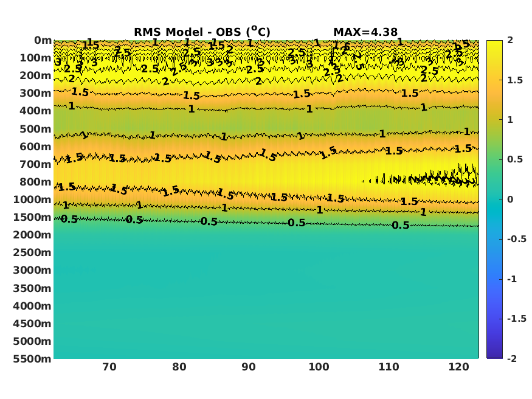Screen dimensions: 532x399
Task: Select the "700m" depth axis label
Action: pyautogui.click(x=36, y=165)
